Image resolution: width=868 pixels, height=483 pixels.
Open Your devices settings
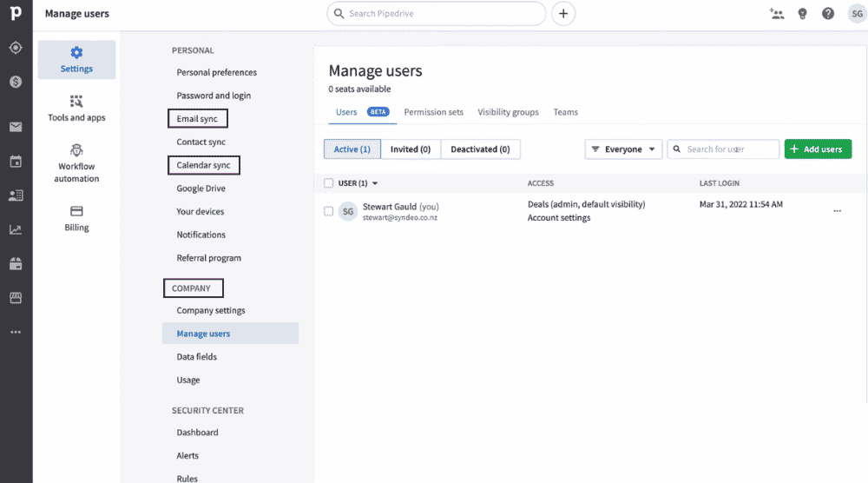point(201,212)
